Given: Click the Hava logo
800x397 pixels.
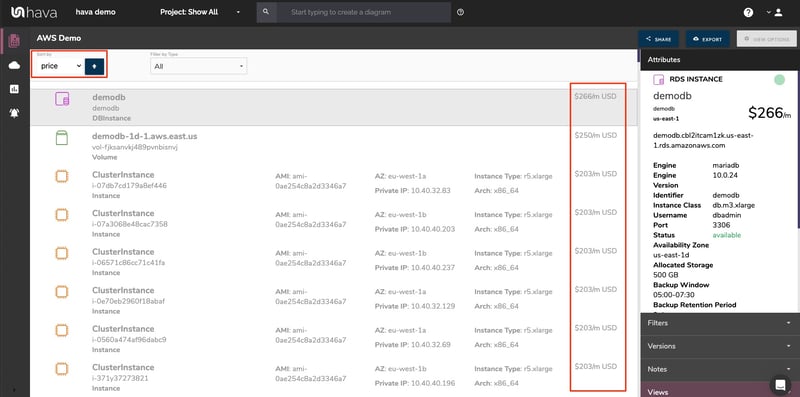Looking at the screenshot, I should coord(34,12).
